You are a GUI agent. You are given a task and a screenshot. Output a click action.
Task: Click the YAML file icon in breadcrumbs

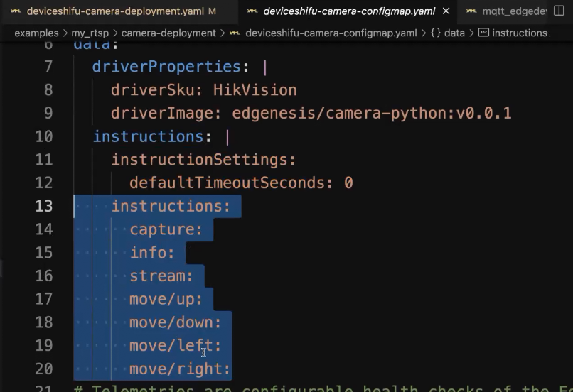pyautogui.click(x=234, y=33)
